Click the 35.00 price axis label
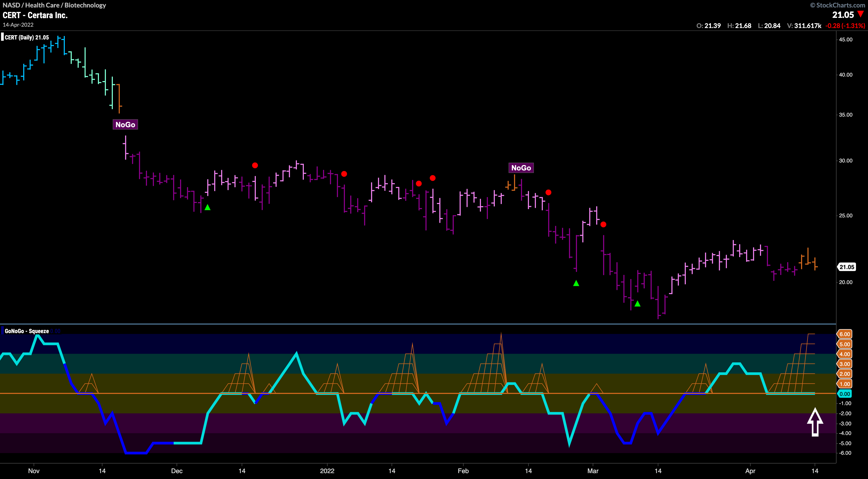Viewport: 868px width, 479px height. coord(846,115)
